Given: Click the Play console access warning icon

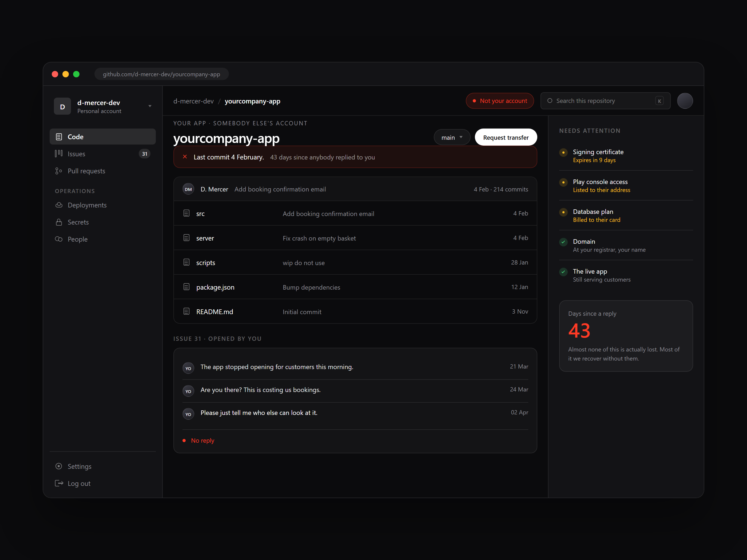Looking at the screenshot, I should (x=563, y=182).
